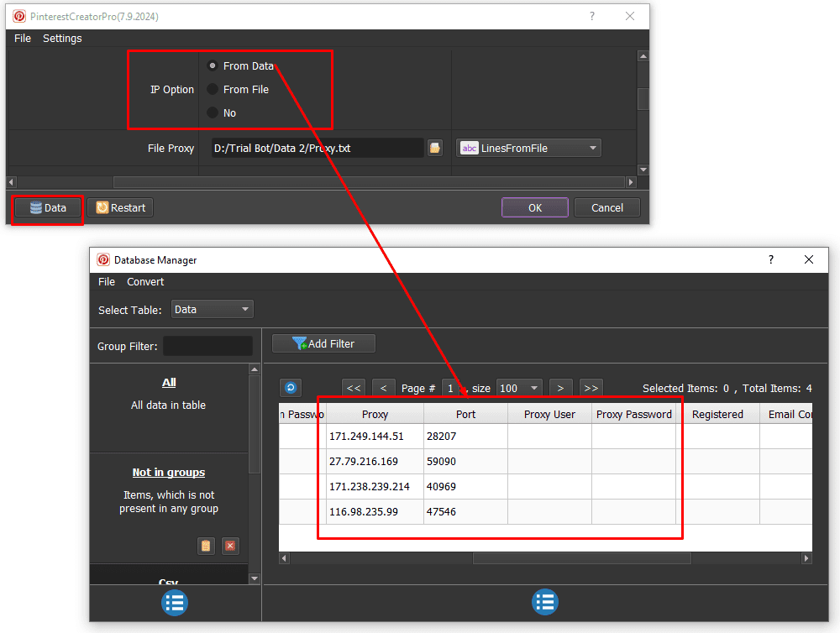Click PinterestCreatorPro title bar logo icon
Viewport: 840px width, 633px height.
19,16
